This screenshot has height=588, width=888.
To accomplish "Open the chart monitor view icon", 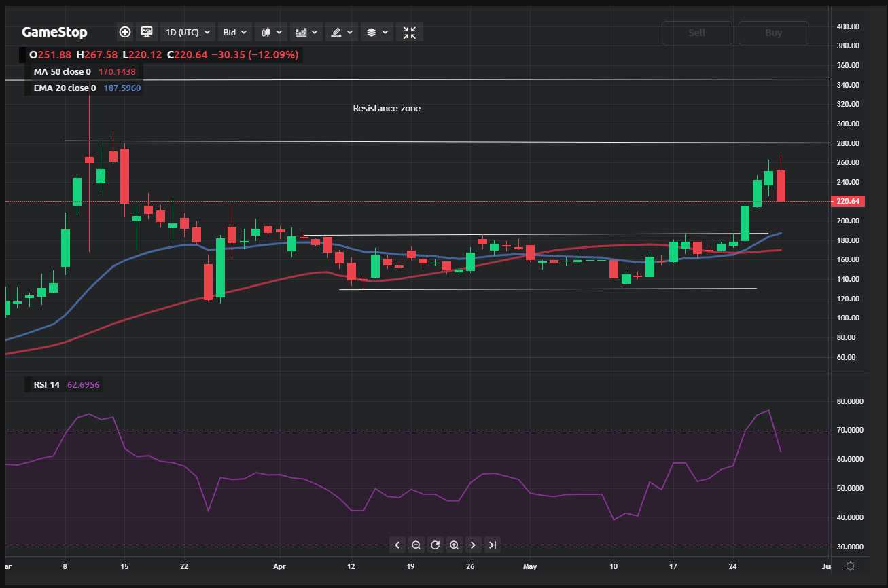I will pyautogui.click(x=146, y=32).
